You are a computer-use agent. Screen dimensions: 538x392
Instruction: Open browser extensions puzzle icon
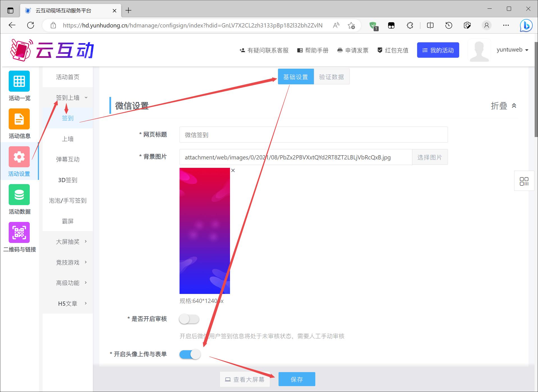(x=410, y=25)
